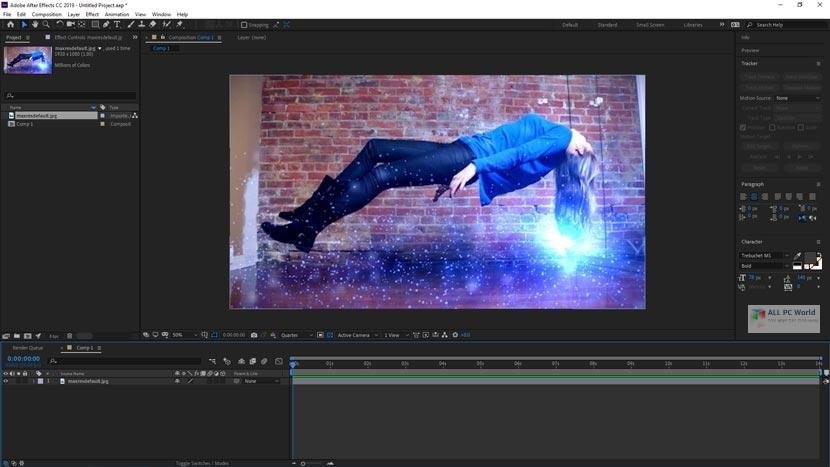Screen dimensions: 830x467
Task: Select the Hand tool
Action: pos(35,24)
